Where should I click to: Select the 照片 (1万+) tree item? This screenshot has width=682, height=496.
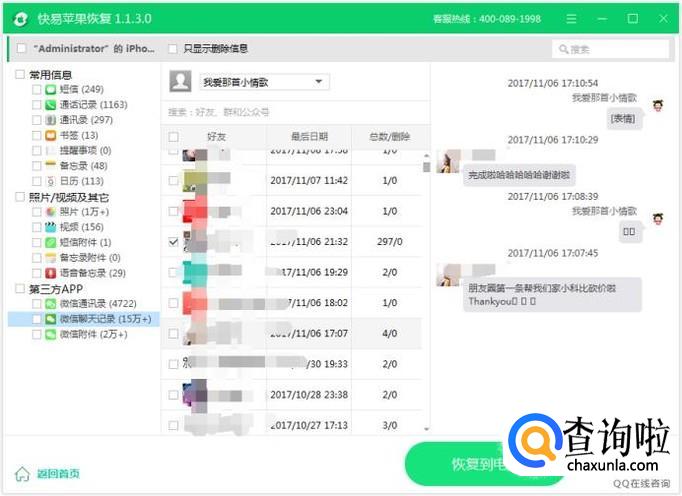point(84,212)
